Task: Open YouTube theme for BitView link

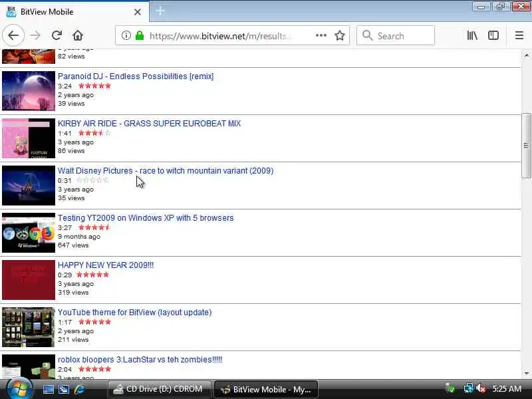Action: (x=135, y=312)
